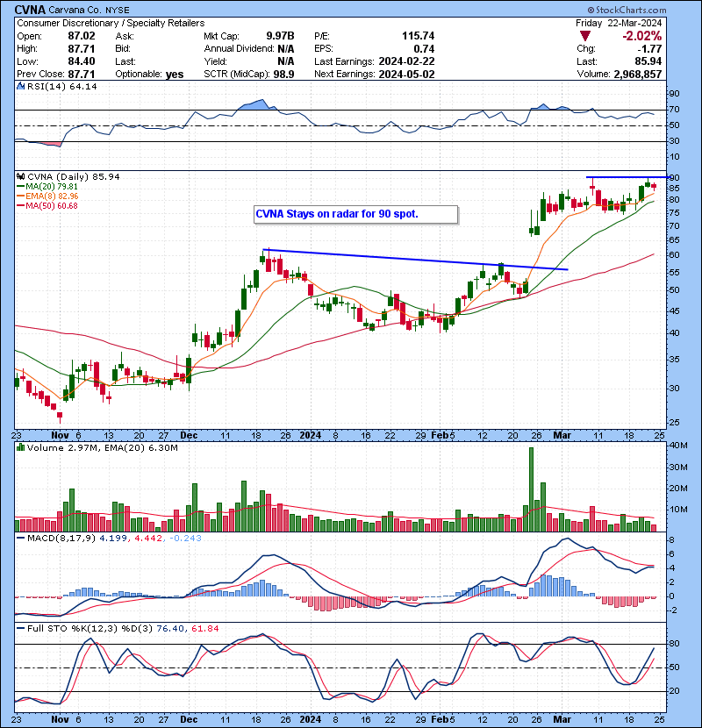
Task: Click 'Consumer Discretionary / Specialty Retailers' sector text
Action: pos(111,23)
